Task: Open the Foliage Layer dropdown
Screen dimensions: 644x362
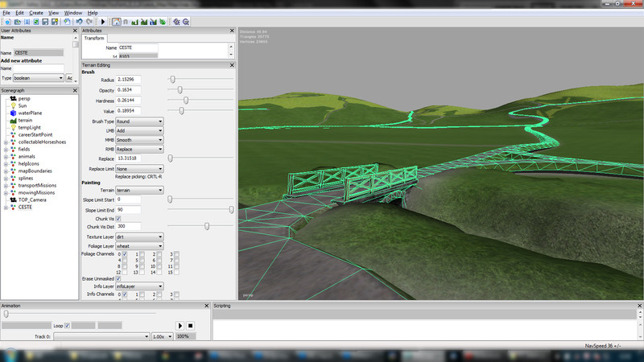Action: (x=139, y=246)
